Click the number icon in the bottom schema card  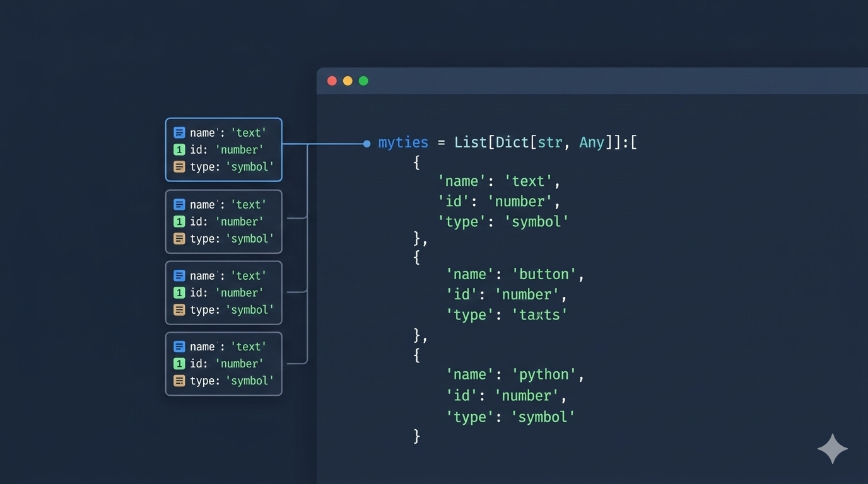pyautogui.click(x=179, y=364)
